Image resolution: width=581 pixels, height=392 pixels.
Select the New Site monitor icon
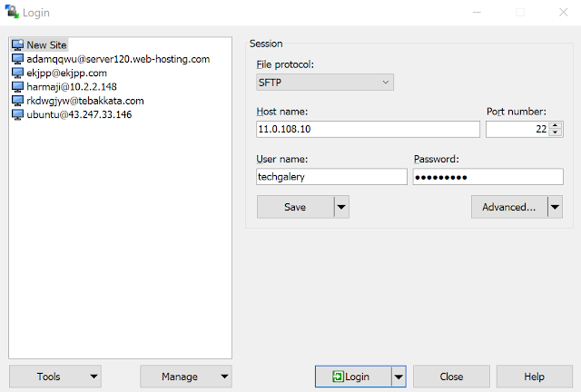click(17, 44)
